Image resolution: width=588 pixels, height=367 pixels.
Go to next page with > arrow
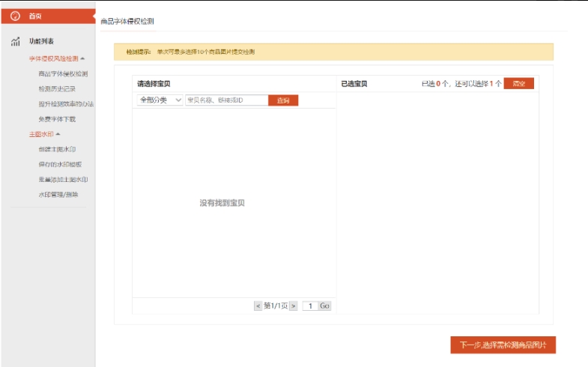293,306
